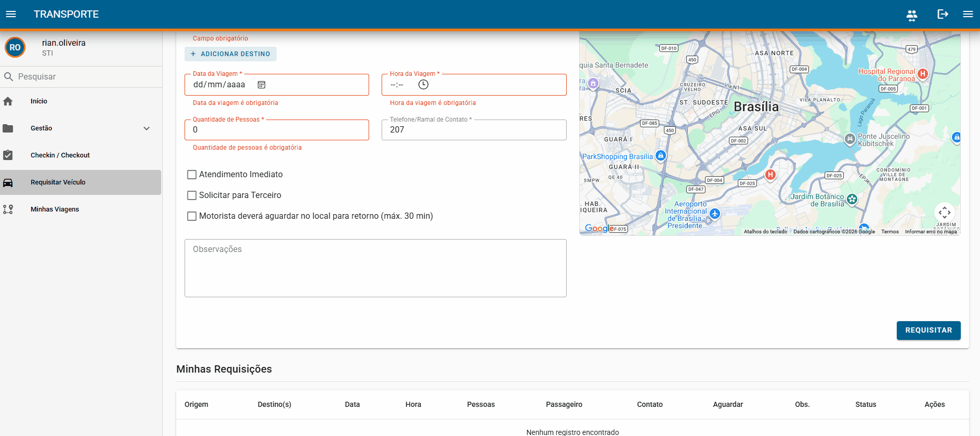The image size is (980, 436).
Task: Click the Destino(s) column header
Action: [x=275, y=404]
